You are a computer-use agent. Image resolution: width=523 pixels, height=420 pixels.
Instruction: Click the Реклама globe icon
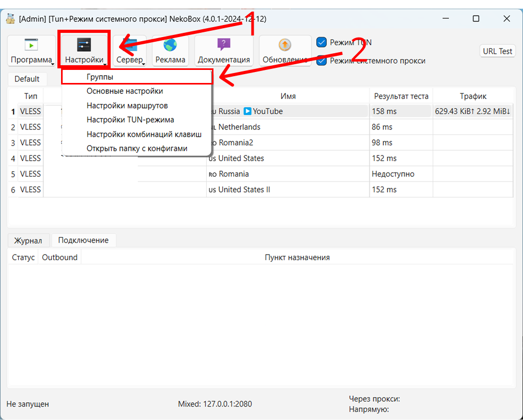[170, 44]
